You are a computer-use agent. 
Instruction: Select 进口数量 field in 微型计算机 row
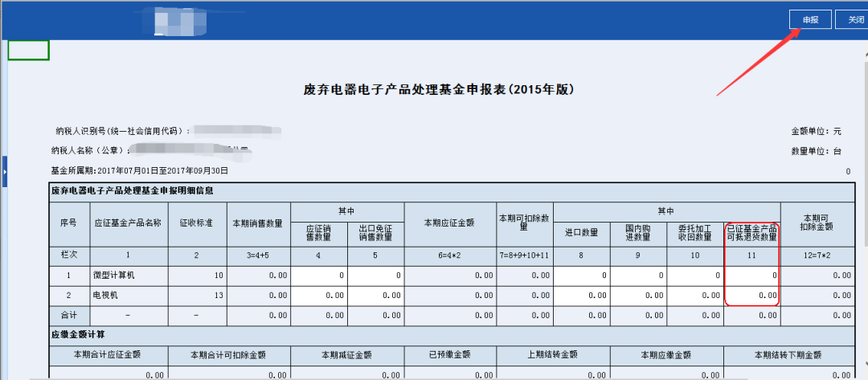[581, 275]
